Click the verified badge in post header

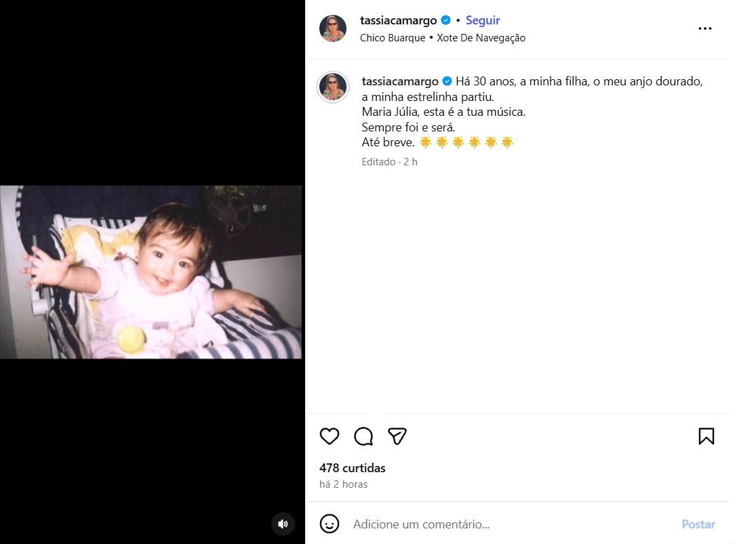pos(446,20)
